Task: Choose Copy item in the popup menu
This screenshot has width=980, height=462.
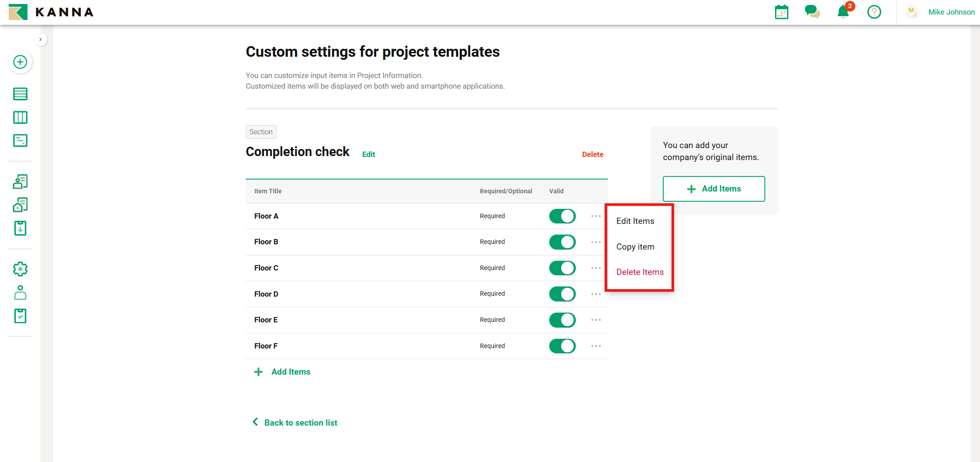Action: pyautogui.click(x=635, y=247)
